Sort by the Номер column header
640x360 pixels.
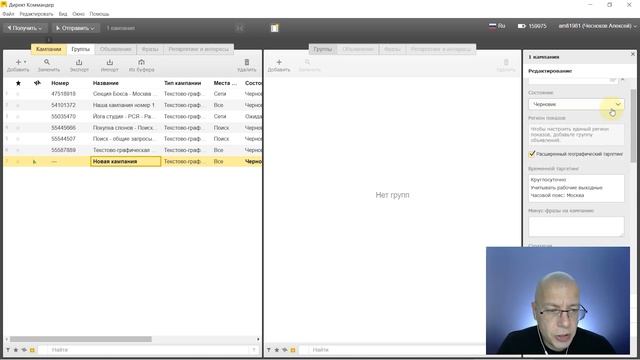tap(60, 83)
